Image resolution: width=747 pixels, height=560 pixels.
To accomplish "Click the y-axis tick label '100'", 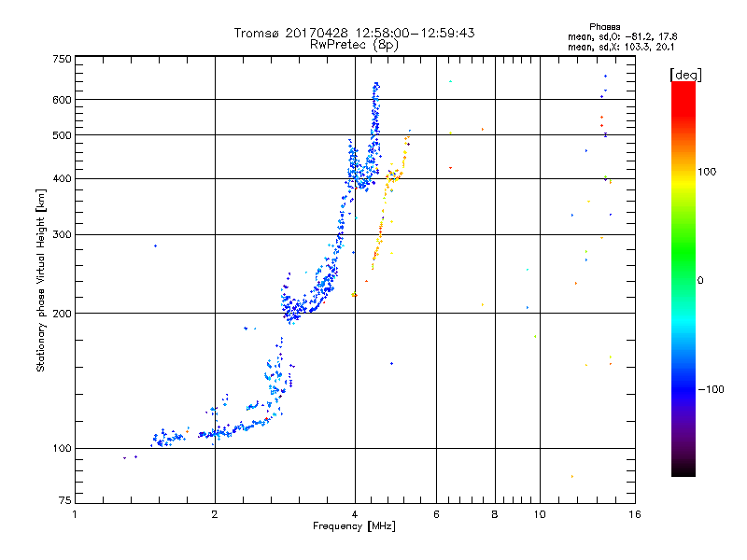I will pos(62,448).
